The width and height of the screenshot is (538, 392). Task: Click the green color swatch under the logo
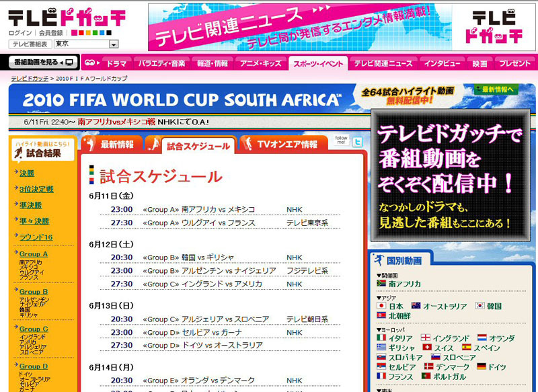(x=95, y=33)
